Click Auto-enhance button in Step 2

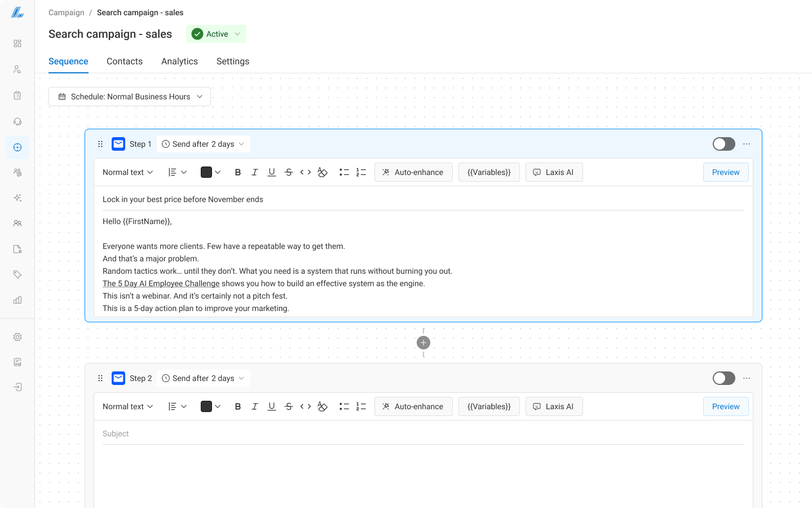click(413, 406)
